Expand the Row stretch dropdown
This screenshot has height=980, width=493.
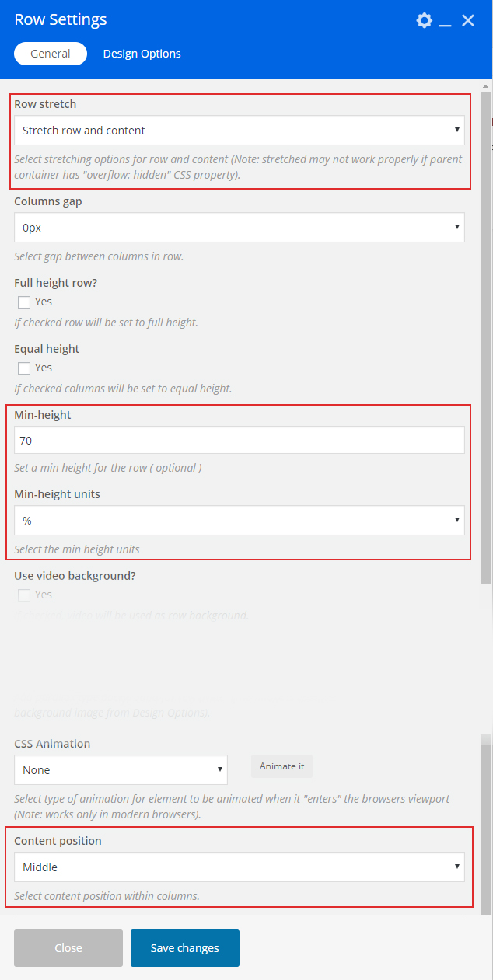point(239,131)
